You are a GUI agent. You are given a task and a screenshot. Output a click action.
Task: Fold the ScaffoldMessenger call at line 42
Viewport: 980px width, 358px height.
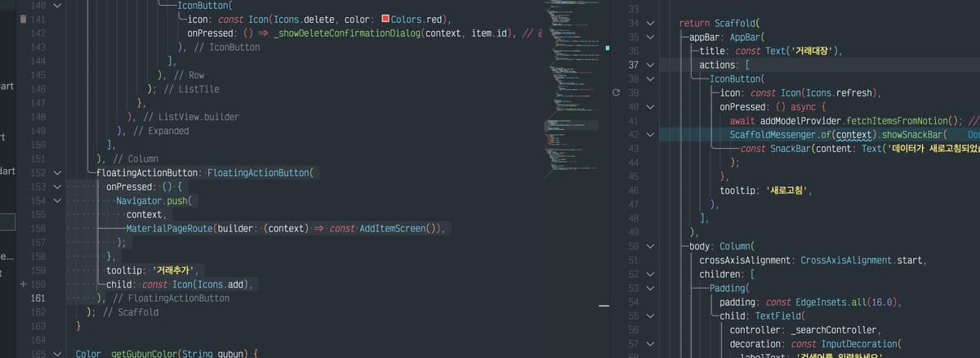(x=650, y=134)
